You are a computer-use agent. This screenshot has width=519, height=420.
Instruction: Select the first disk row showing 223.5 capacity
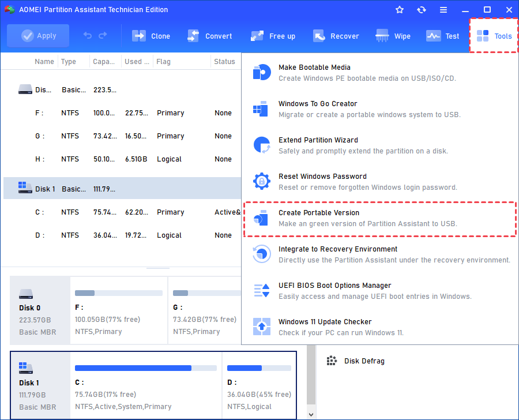[x=122, y=90]
